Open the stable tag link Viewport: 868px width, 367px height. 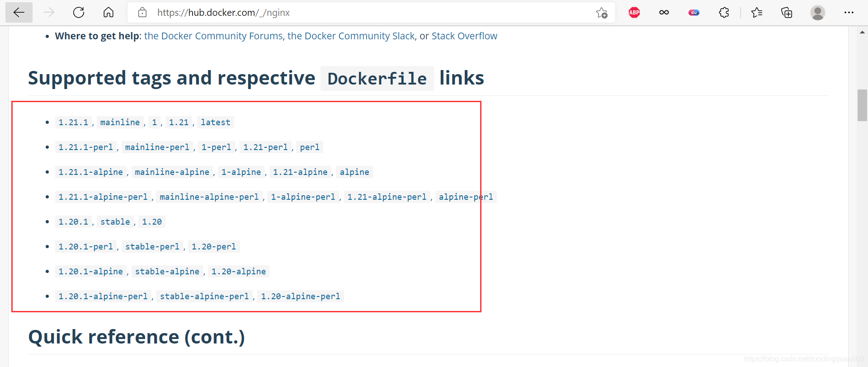115,222
